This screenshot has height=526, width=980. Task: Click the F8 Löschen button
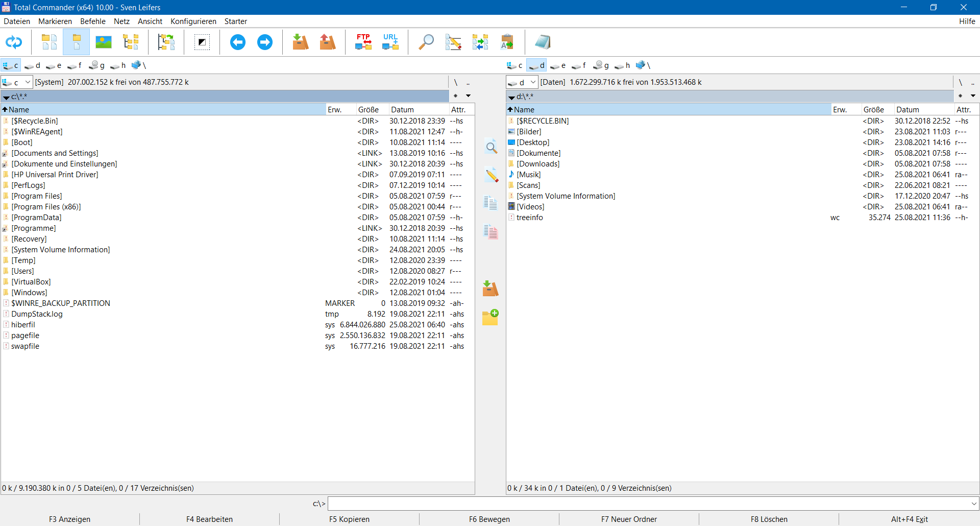coord(769,519)
